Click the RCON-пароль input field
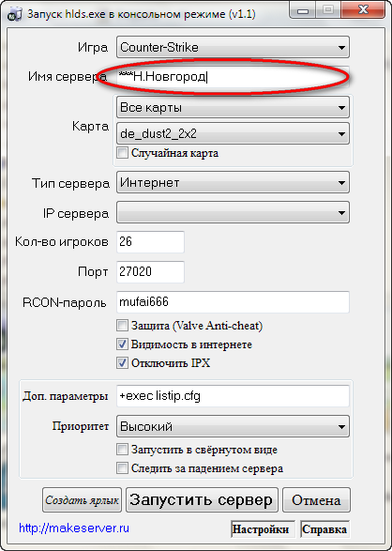Image resolution: width=392 pixels, height=551 pixels. coord(233,302)
